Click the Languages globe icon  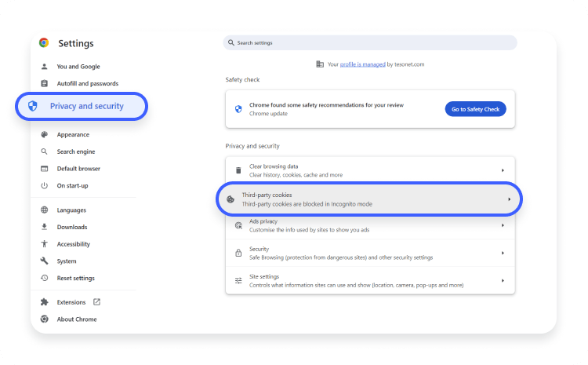[x=44, y=210]
